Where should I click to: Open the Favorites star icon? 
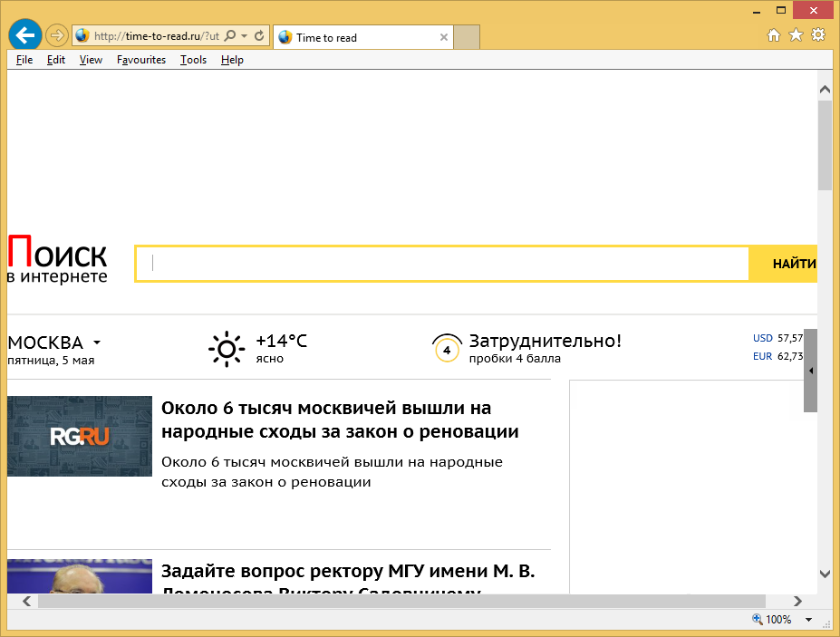pyautogui.click(x=796, y=35)
